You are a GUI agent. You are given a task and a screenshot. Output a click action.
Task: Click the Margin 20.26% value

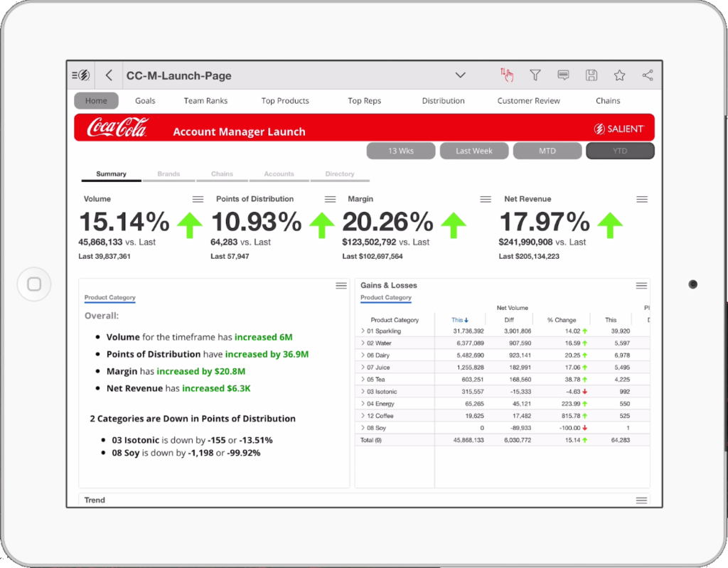387,222
